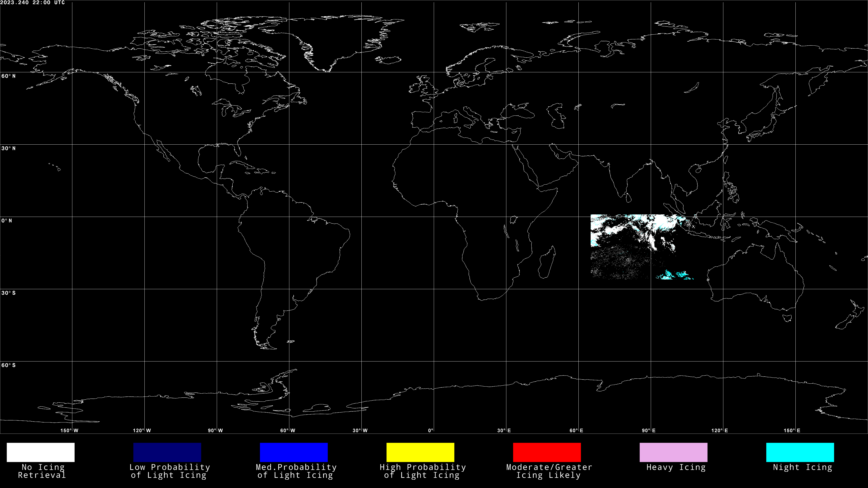Click the '30° N' latitude label

[8, 148]
